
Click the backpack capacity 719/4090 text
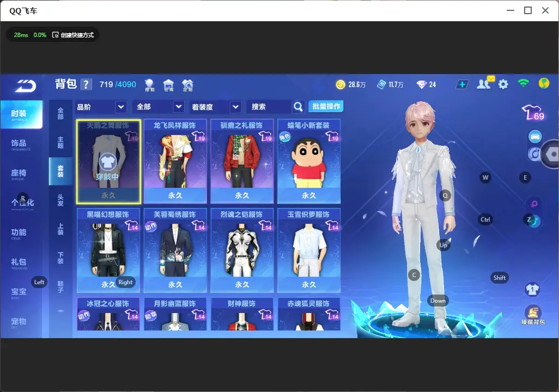click(x=118, y=84)
